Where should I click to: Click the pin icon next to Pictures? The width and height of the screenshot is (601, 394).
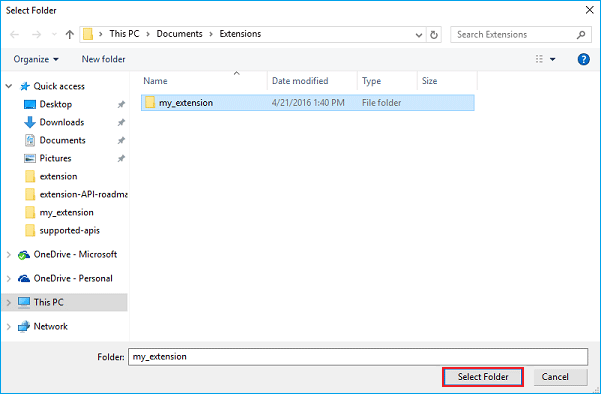click(121, 158)
